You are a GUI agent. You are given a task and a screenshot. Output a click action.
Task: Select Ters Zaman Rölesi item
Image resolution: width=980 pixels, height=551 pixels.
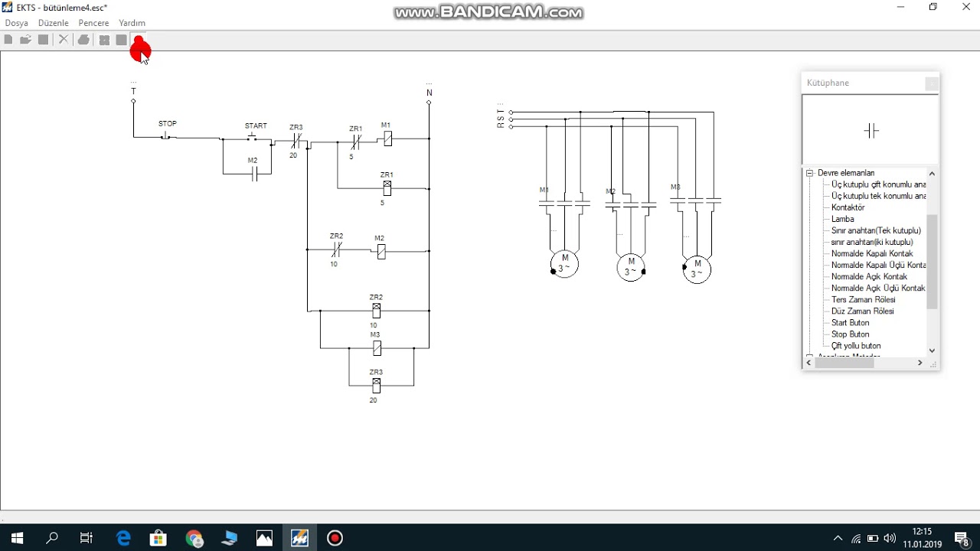tap(864, 299)
